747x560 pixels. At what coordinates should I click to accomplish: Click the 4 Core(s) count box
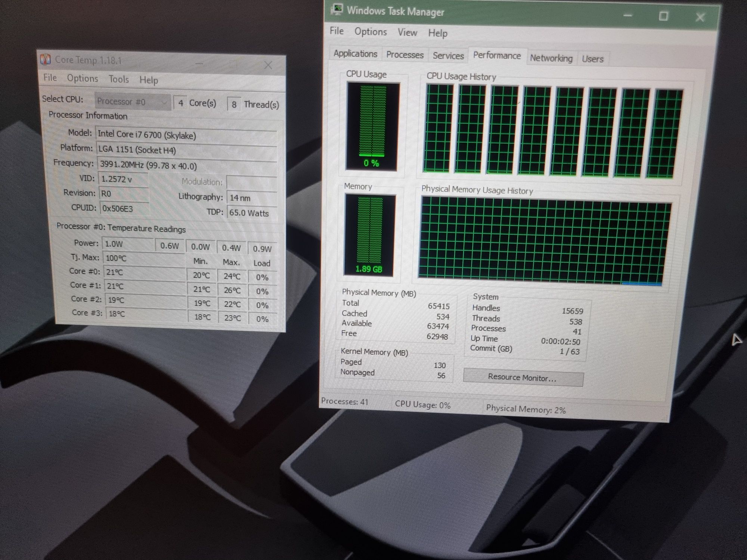pos(181,103)
